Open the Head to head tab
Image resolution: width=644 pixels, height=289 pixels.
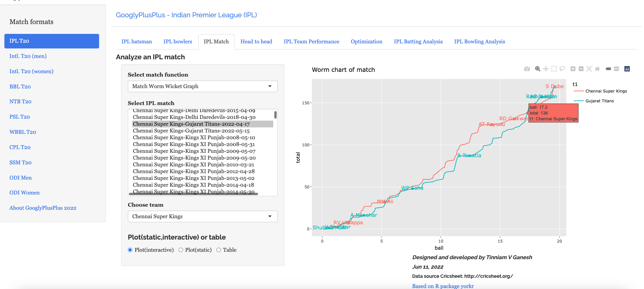coord(256,42)
